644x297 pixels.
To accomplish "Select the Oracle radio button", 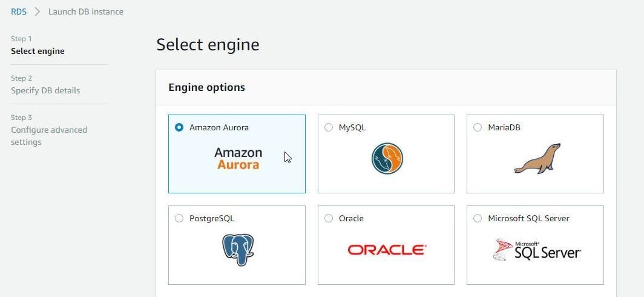I will [329, 218].
